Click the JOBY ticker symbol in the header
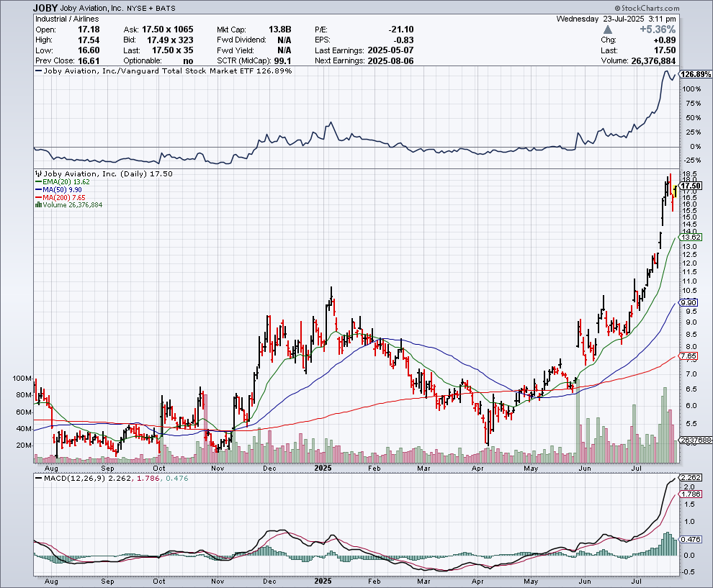 pos(45,8)
